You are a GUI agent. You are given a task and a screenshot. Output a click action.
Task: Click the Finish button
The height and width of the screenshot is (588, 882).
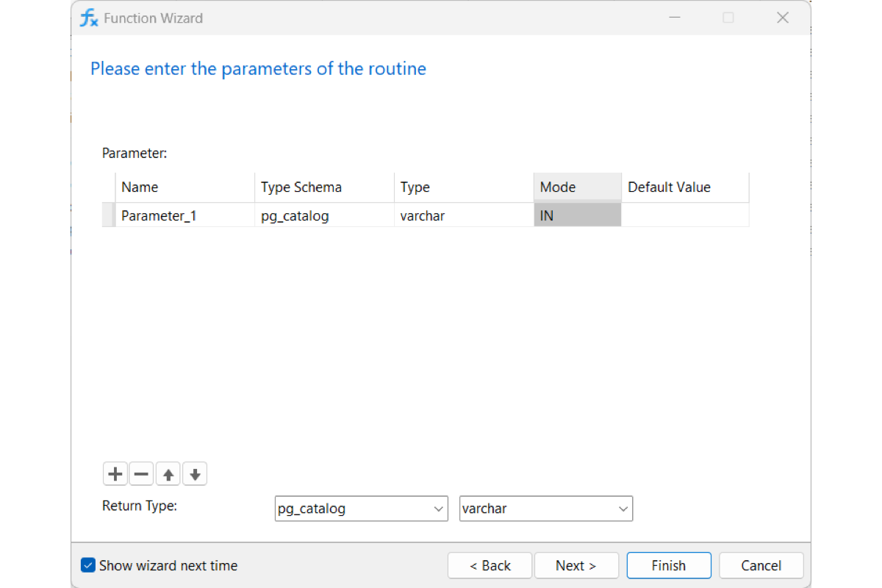(669, 565)
